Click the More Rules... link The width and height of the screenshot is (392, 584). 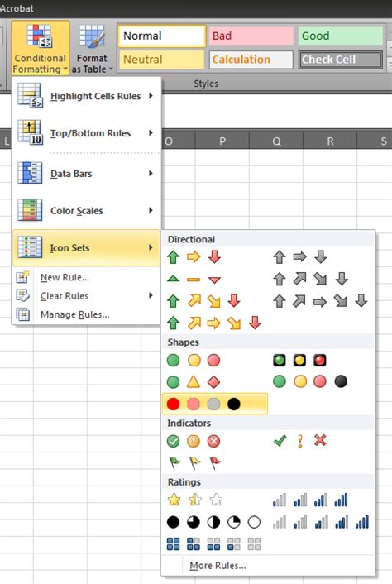click(218, 566)
